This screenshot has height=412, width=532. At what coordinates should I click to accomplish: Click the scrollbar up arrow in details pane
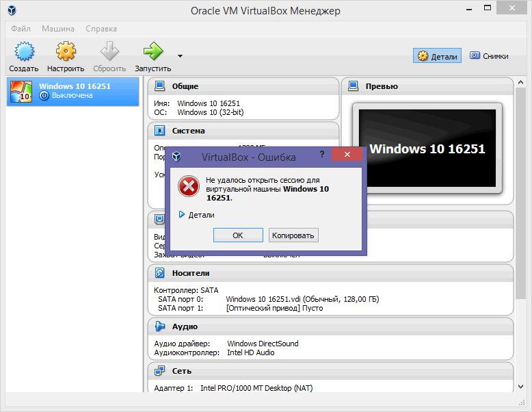[x=521, y=82]
